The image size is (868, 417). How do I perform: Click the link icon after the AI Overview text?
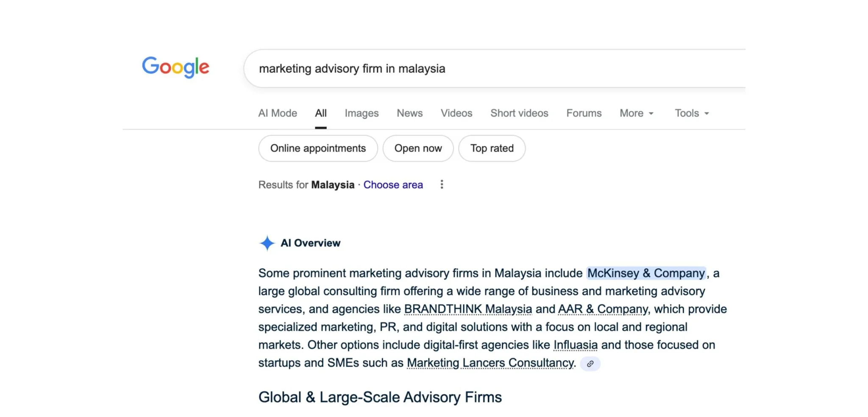[590, 364]
